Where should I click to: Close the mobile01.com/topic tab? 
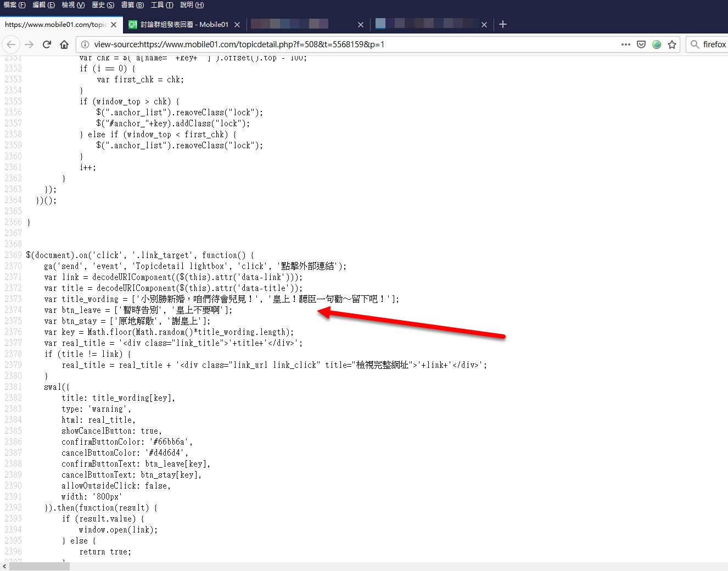pos(114,25)
